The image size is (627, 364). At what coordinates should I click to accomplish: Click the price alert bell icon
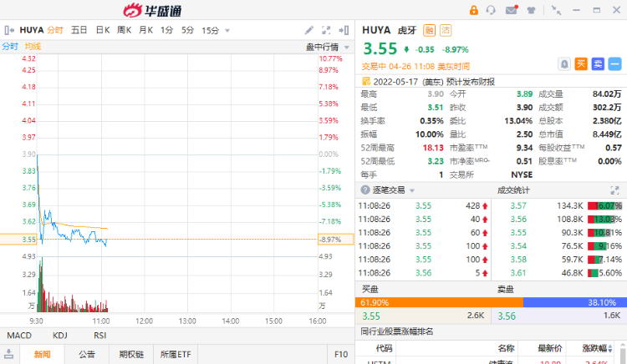[x=564, y=63]
